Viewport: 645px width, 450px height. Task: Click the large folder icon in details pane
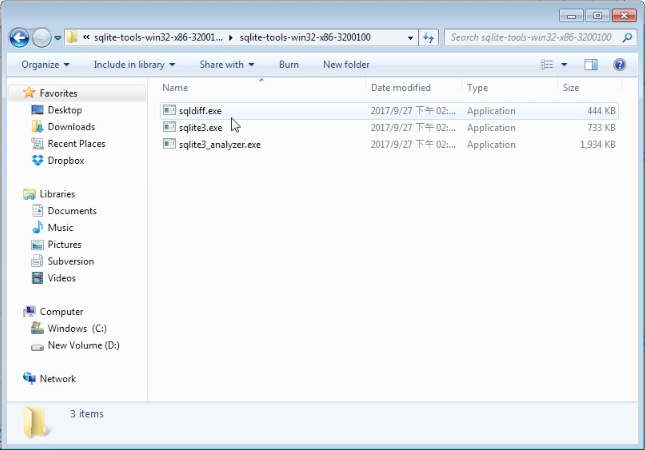[36, 422]
